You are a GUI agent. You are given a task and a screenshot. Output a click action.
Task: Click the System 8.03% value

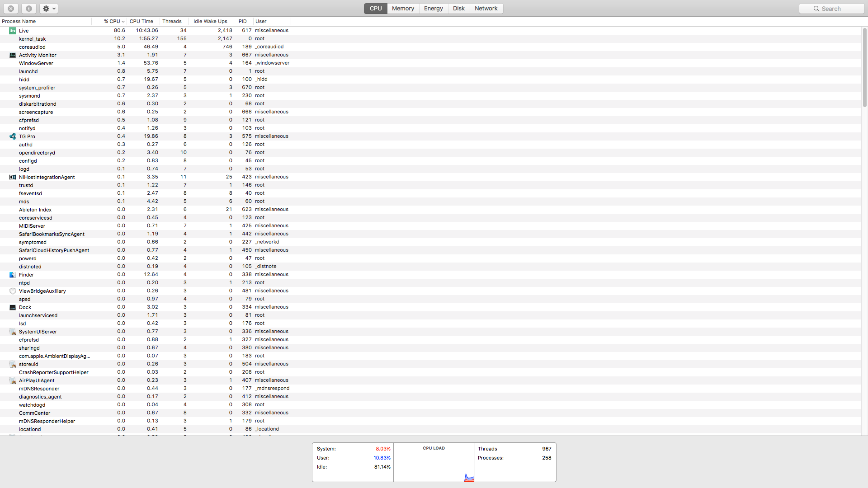click(x=383, y=449)
